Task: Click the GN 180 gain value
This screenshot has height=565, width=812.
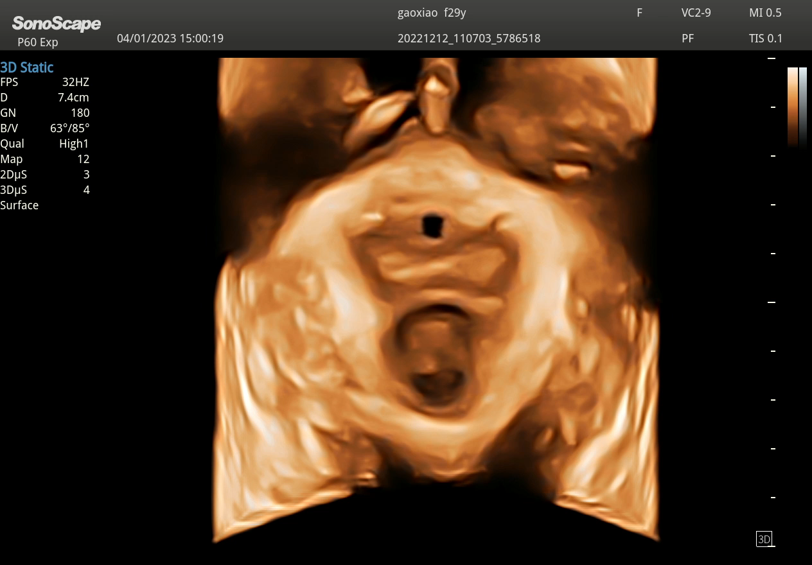Action: (45, 113)
